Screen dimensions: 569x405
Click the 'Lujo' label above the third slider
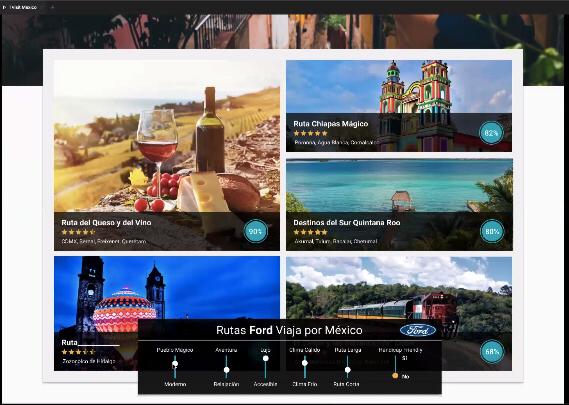tap(265, 350)
